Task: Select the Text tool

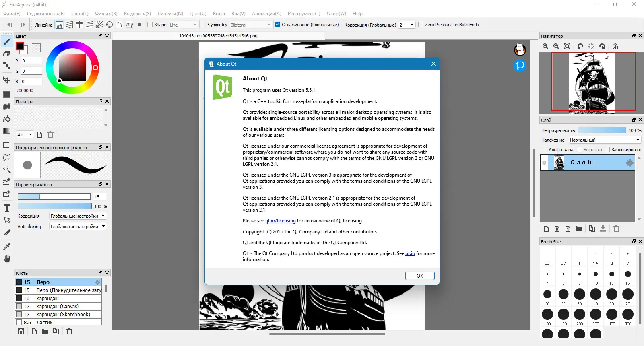Action: coord(7,208)
